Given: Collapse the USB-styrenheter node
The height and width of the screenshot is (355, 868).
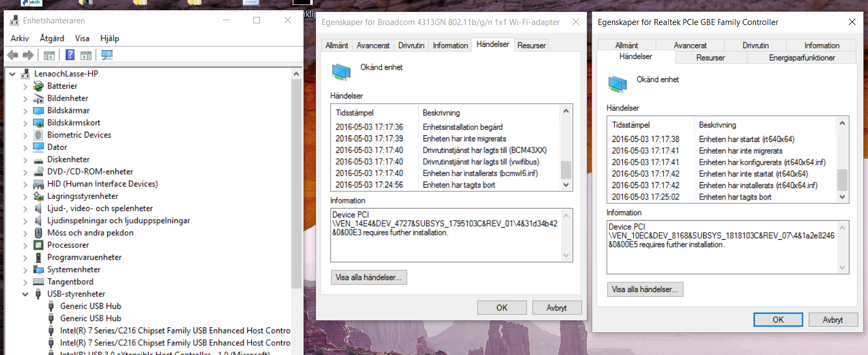Looking at the screenshot, I should pos(25,294).
